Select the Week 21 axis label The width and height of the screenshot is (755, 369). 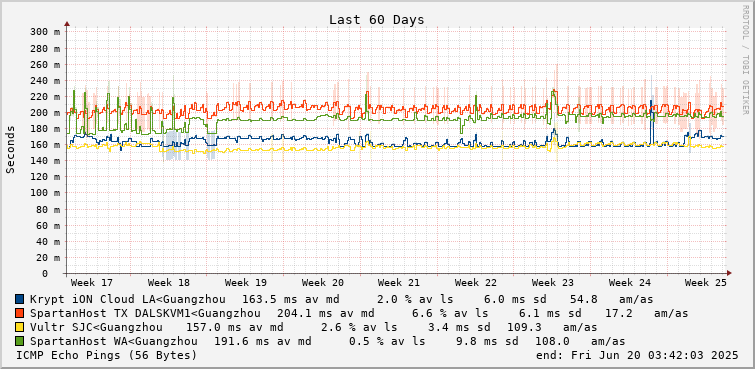coord(399,282)
